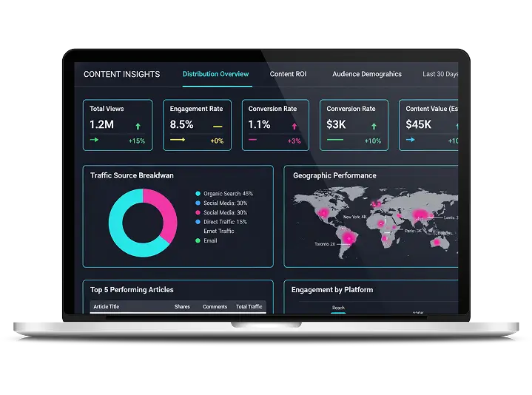Click the yellow dash icon in Engagement Rate
The image size is (532, 395).
point(218,126)
